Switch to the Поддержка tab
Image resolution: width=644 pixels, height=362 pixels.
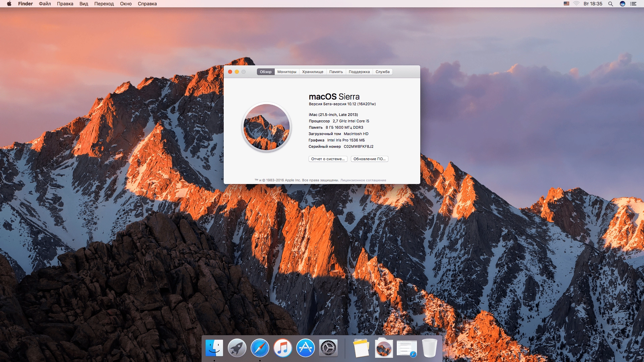tap(359, 72)
